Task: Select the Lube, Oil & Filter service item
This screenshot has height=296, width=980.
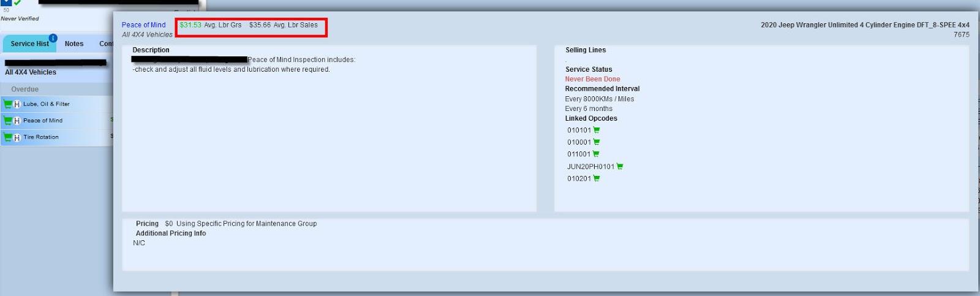Action: point(47,104)
